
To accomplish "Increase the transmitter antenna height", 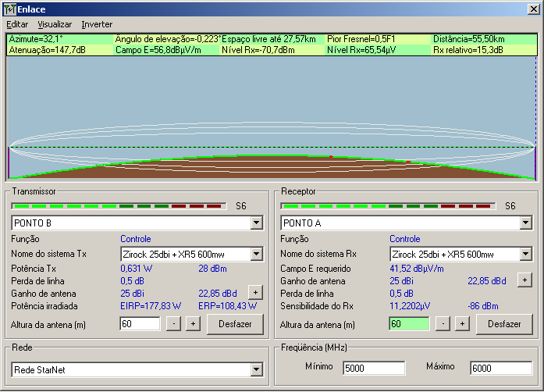I will click(192, 324).
